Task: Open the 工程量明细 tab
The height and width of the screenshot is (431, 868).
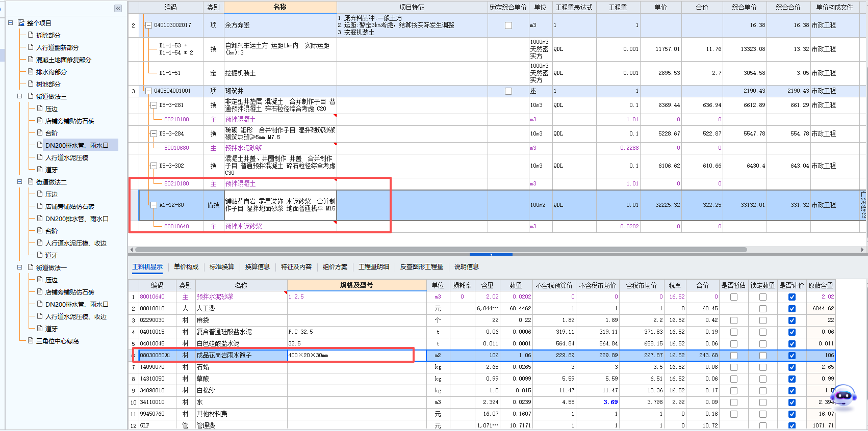Action: (x=374, y=266)
